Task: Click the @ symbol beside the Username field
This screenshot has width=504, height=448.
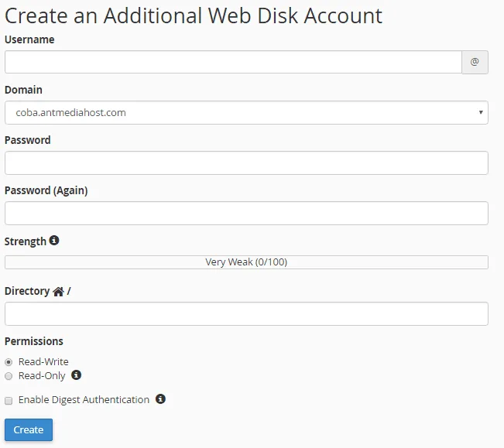Action: 475,63
